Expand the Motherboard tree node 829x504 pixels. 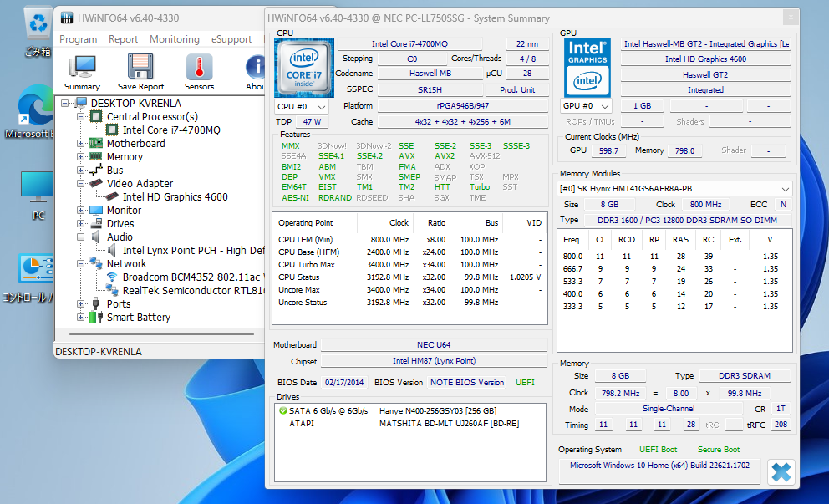(x=80, y=143)
